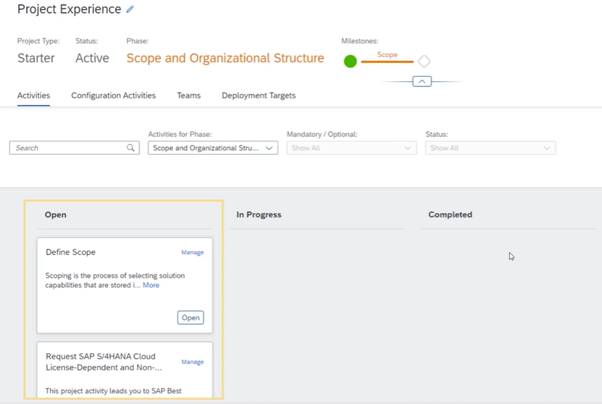Click the edit pencil beside Project Experience

point(130,10)
